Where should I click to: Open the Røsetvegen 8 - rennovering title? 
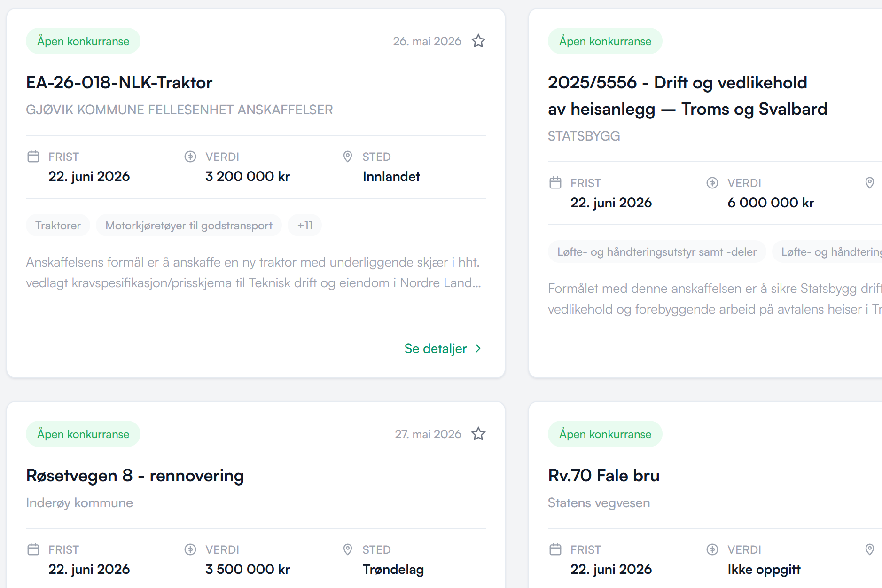[x=135, y=476]
